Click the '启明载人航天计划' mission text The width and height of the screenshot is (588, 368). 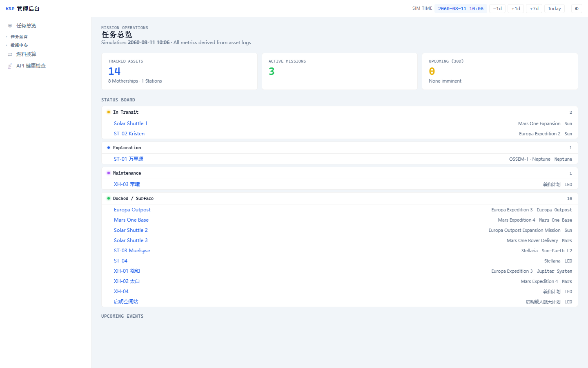[543, 302]
